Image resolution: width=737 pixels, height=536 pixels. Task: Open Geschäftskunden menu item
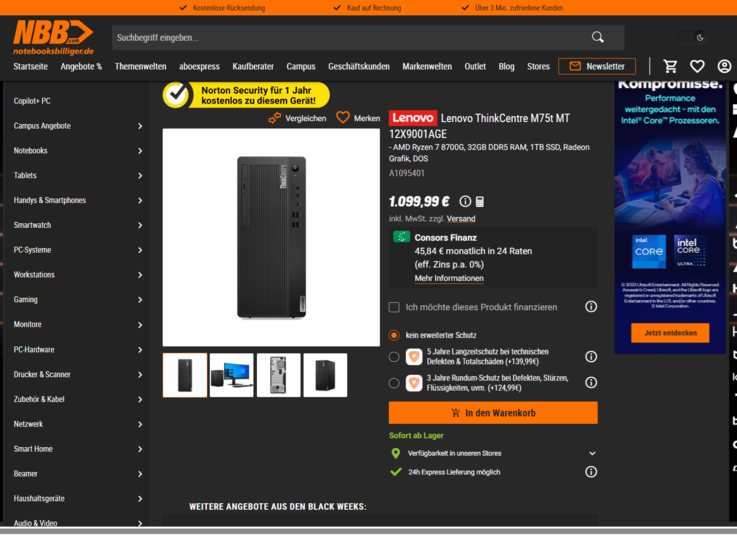359,66
